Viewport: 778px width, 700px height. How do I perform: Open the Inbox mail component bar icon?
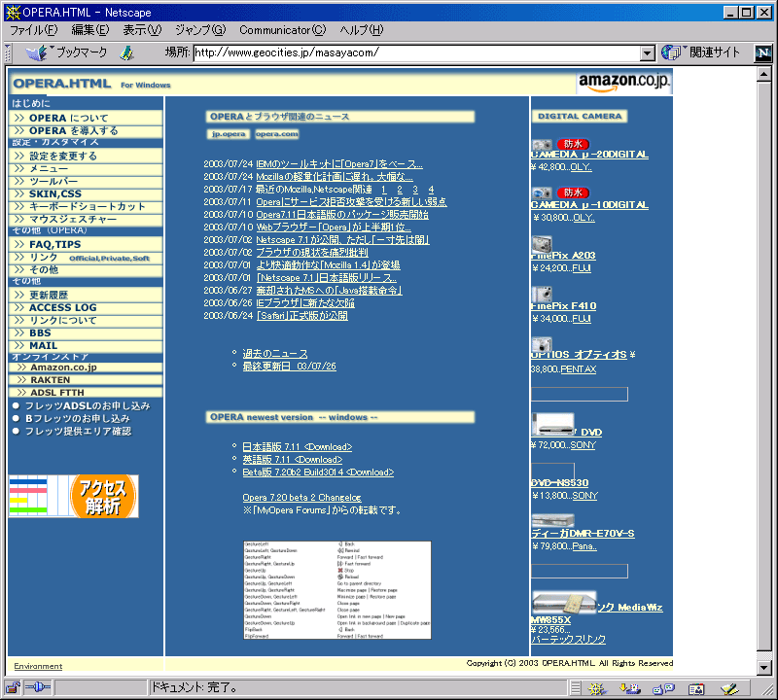pos(629,688)
